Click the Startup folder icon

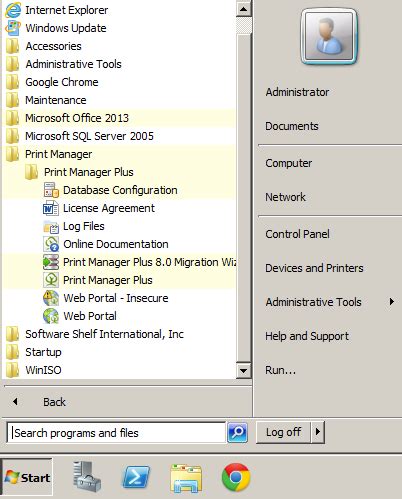coord(13,352)
